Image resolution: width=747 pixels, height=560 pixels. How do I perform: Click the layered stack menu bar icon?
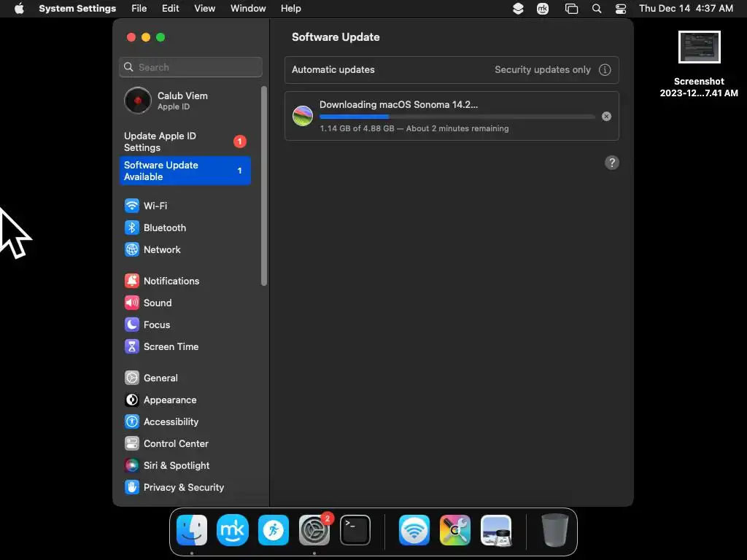coord(518,9)
